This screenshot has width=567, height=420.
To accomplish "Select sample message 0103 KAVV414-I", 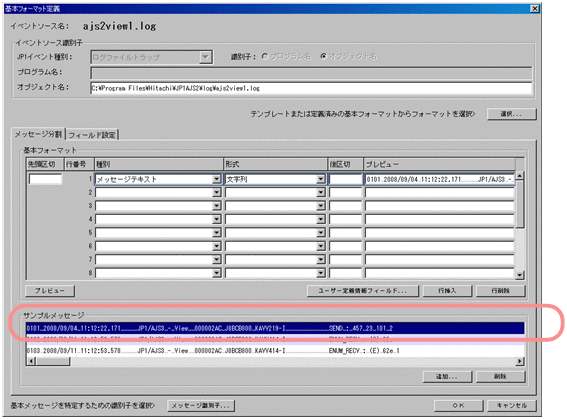I will 275,351.
